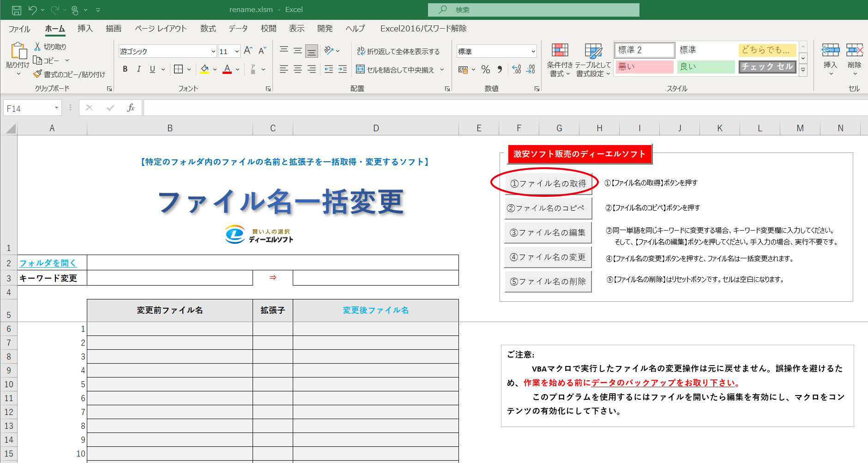This screenshot has width=868, height=463.
Task: Apply the red font color A
Action: [x=227, y=69]
